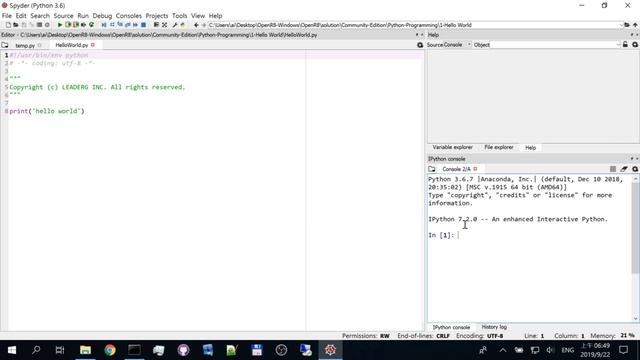
Task: Click the console Browse tabs folder icon
Action: click(x=432, y=169)
